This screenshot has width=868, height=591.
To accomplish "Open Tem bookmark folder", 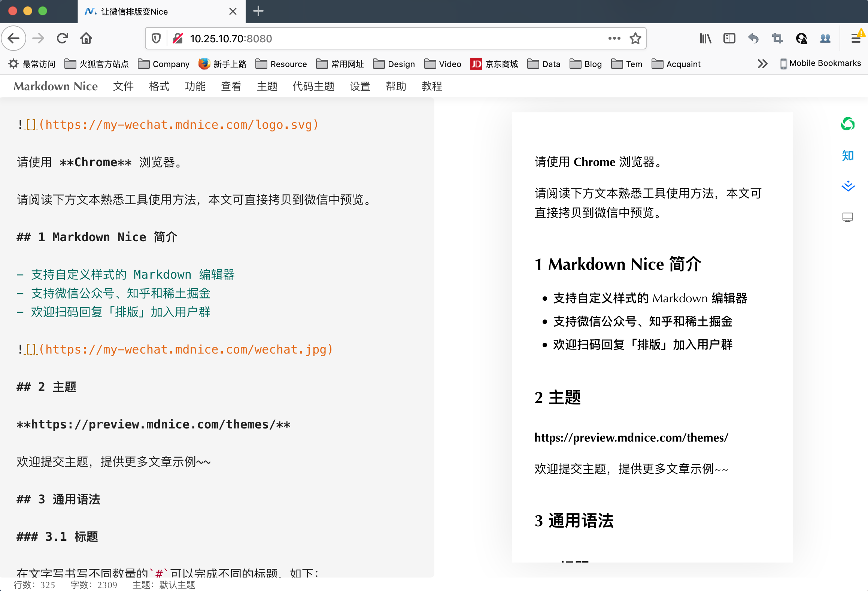I will (626, 64).
